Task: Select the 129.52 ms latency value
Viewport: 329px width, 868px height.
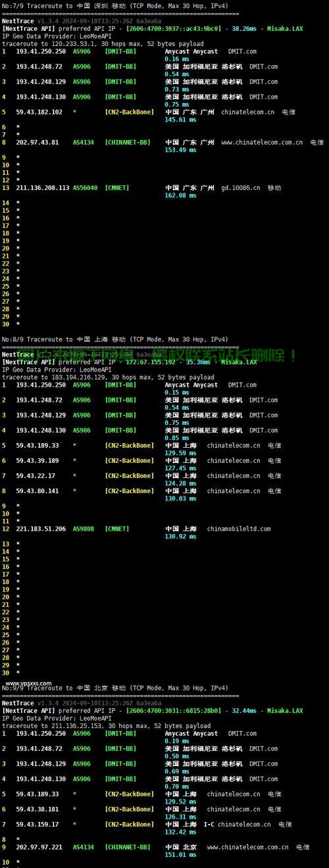Action: [180, 802]
